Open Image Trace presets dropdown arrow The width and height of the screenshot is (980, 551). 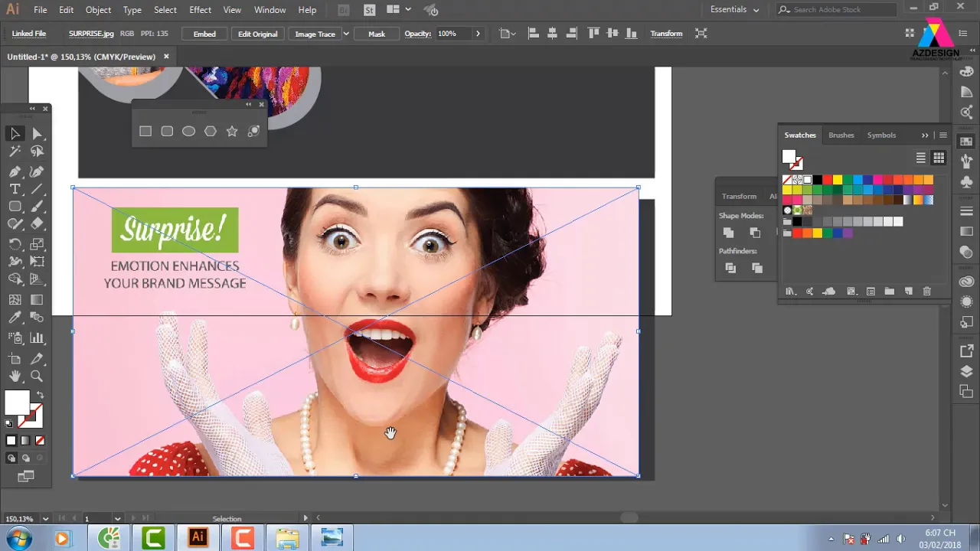tap(346, 34)
